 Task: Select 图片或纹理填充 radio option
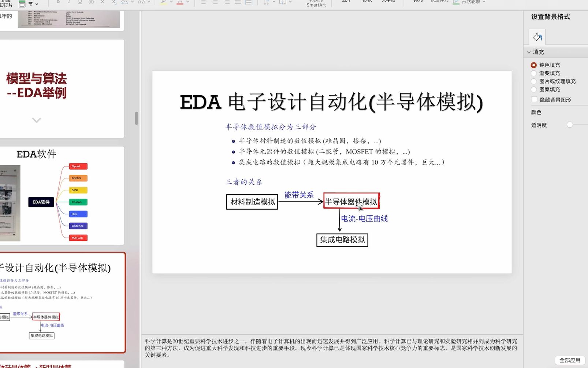(x=534, y=81)
